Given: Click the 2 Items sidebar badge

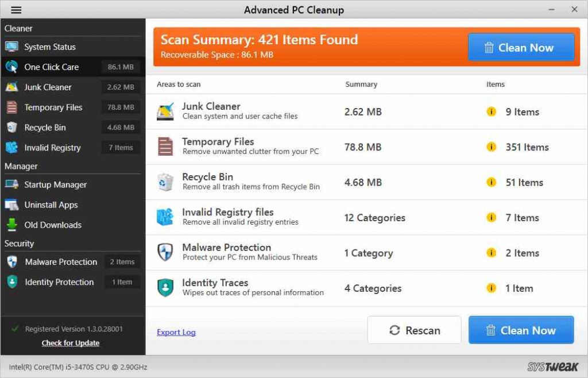Looking at the screenshot, I should pos(122,262).
